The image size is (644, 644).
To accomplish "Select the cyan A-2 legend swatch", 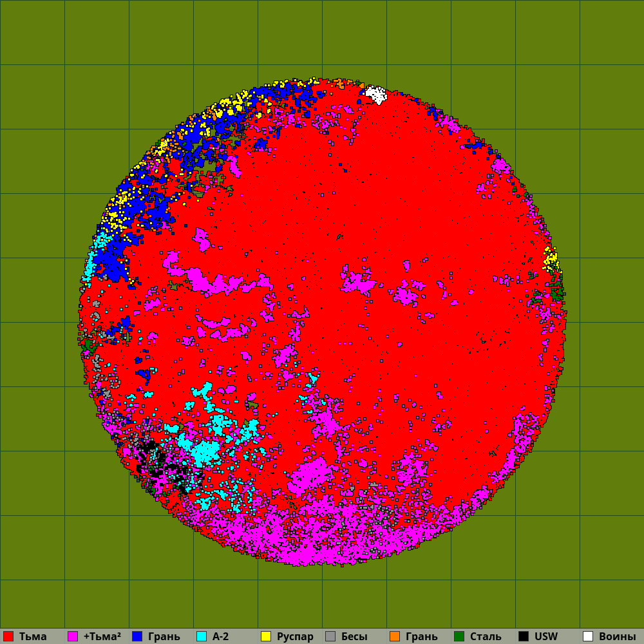I will pyautogui.click(x=202, y=636).
